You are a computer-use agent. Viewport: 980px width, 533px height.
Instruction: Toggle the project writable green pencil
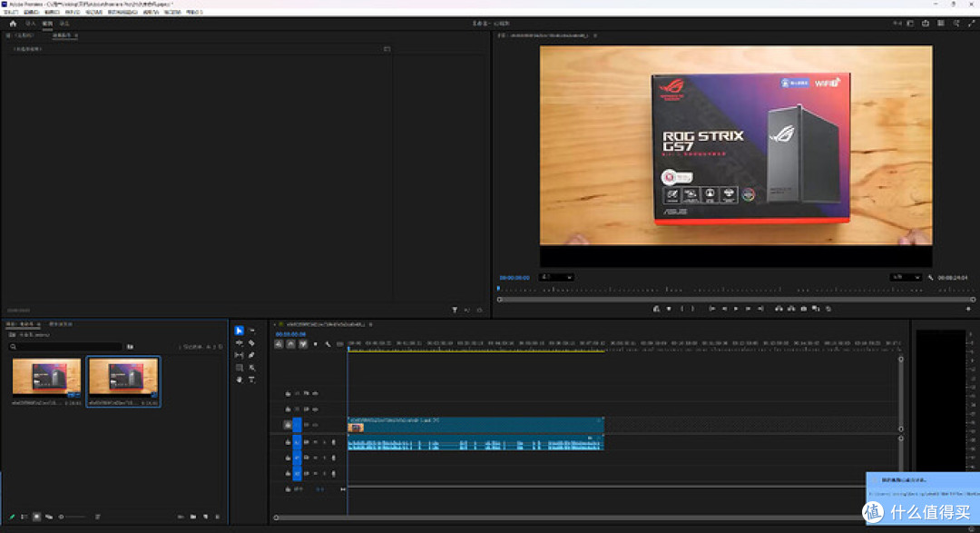click(12, 517)
